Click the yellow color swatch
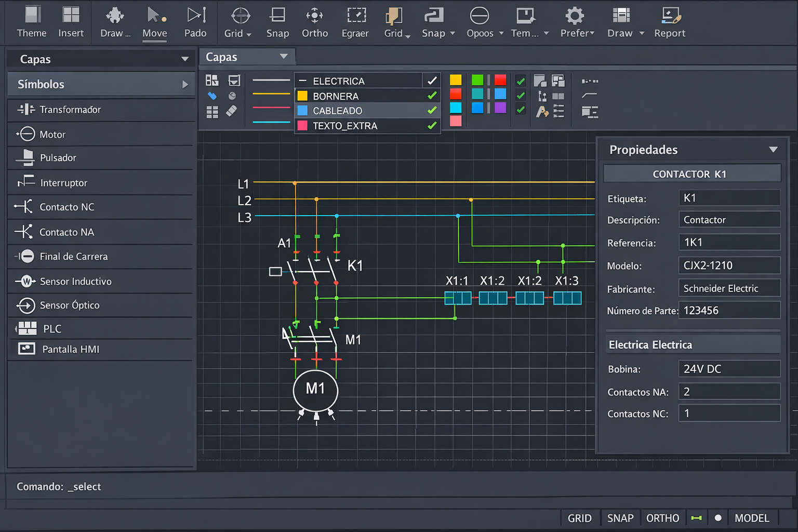The image size is (798, 532). (456, 80)
